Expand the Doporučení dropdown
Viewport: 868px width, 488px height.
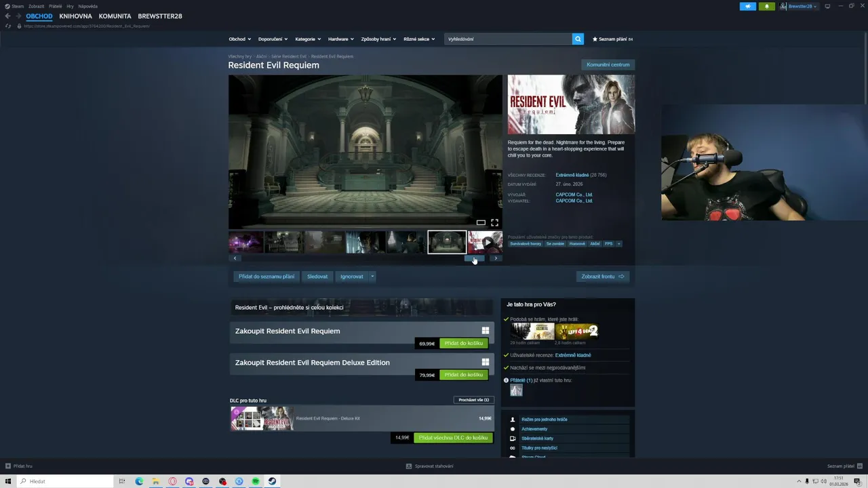[x=273, y=39]
